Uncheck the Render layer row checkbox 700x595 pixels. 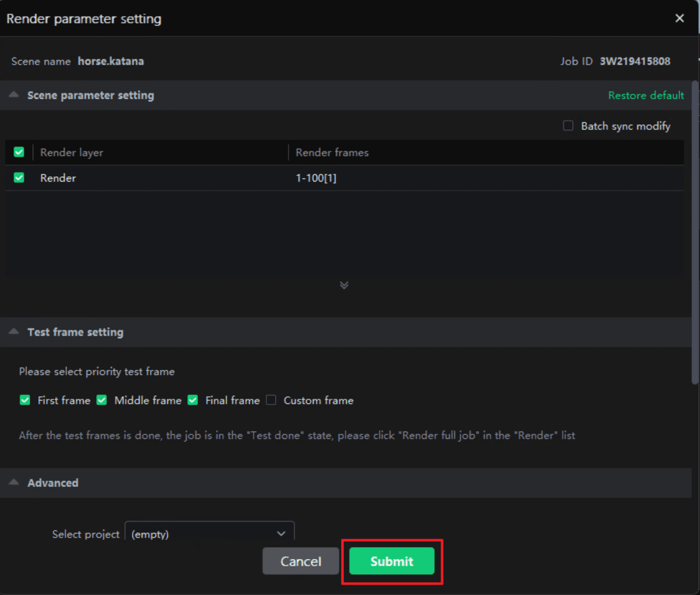tap(19, 178)
